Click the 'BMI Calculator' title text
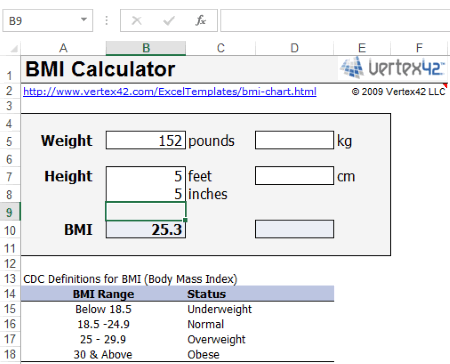This screenshot has height=364, width=450. [x=100, y=69]
